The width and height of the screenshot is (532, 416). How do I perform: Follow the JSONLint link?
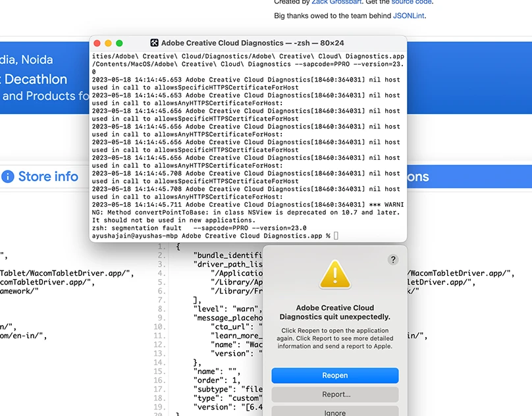point(408,15)
